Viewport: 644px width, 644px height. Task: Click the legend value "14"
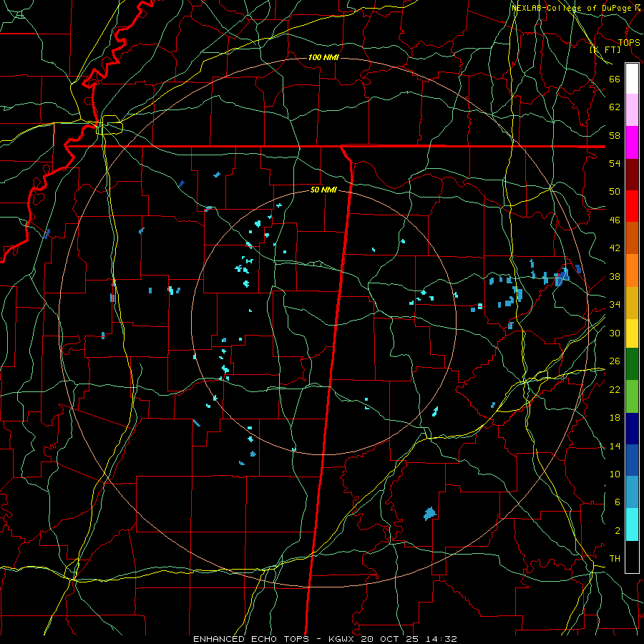coord(615,446)
